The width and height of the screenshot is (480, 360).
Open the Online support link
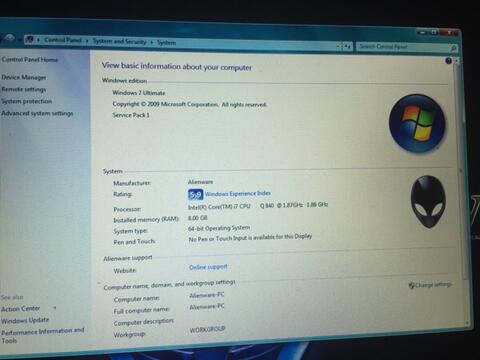coord(208,267)
